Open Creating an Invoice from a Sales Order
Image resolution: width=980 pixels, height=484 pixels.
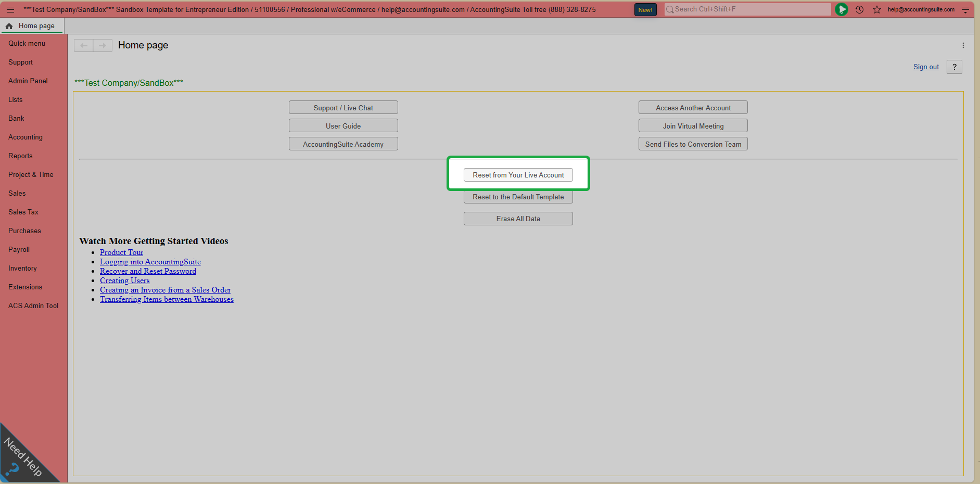pos(165,290)
